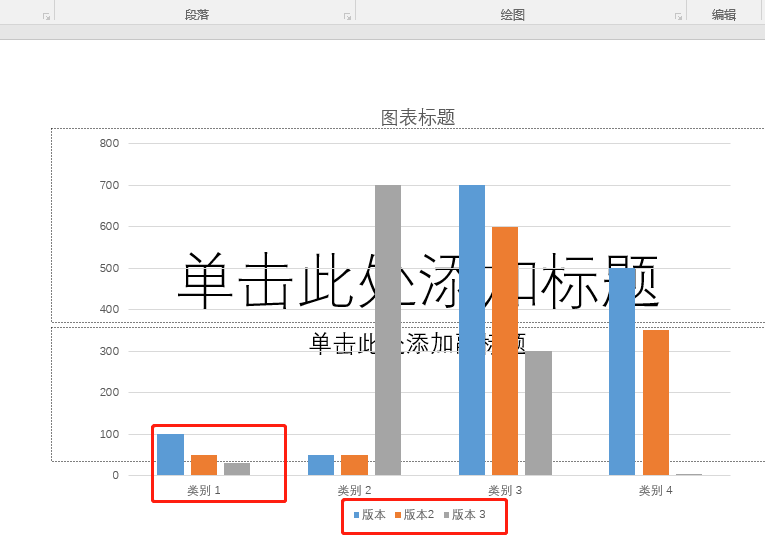765x544 pixels.
Task: Select the tall gray bar in 类别 2
Action: (388, 330)
